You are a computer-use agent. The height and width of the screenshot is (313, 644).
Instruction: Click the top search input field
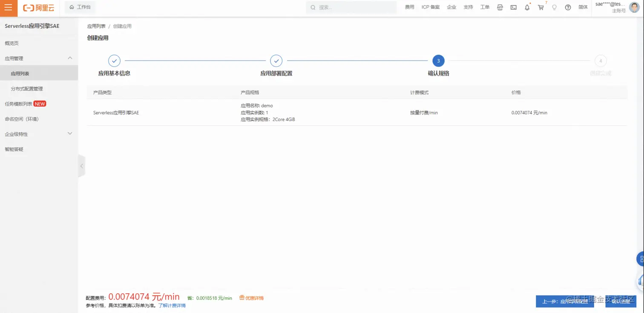(351, 7)
